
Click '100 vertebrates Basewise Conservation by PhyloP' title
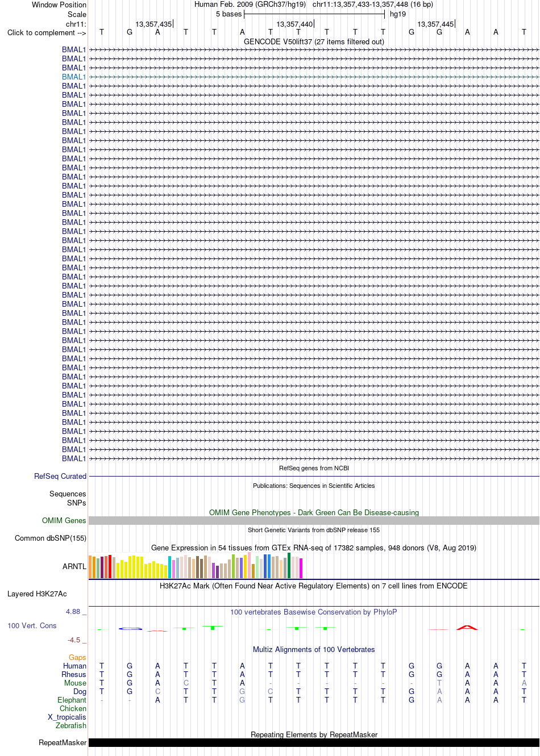coord(314,612)
